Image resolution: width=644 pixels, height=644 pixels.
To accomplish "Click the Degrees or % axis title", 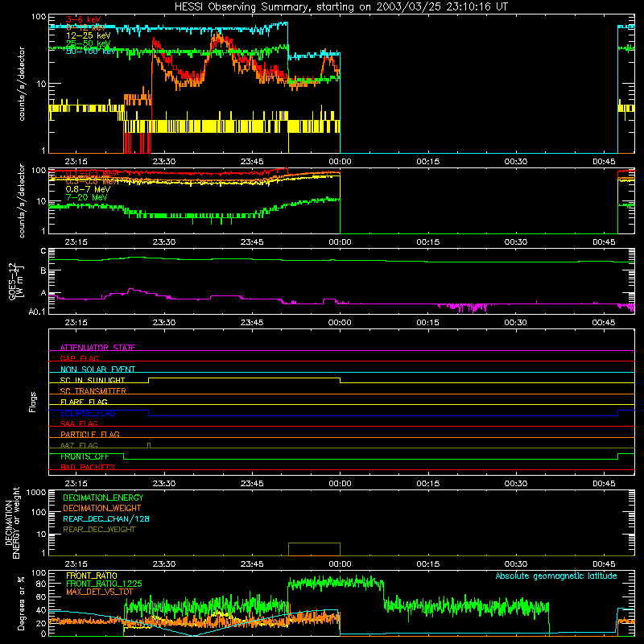I will tap(21, 603).
